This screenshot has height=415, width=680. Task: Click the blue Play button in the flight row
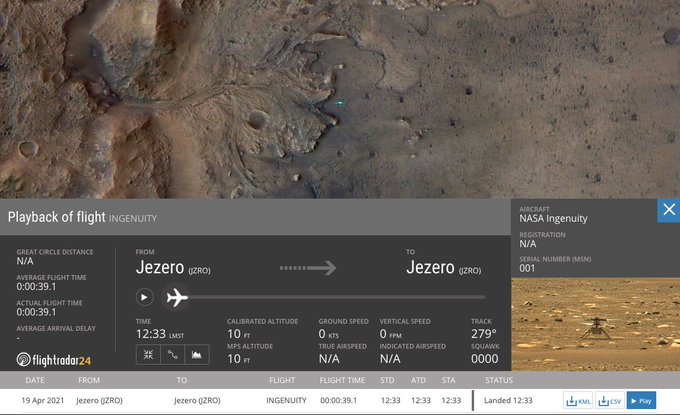(641, 401)
